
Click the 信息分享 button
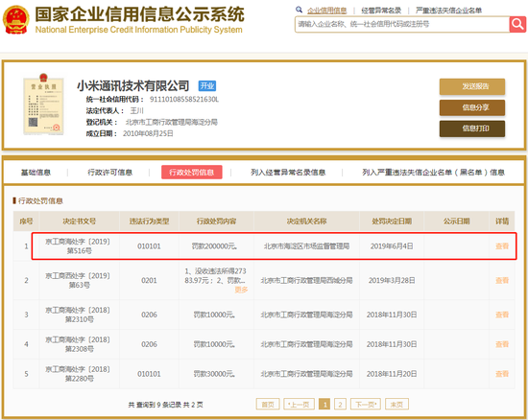point(472,107)
